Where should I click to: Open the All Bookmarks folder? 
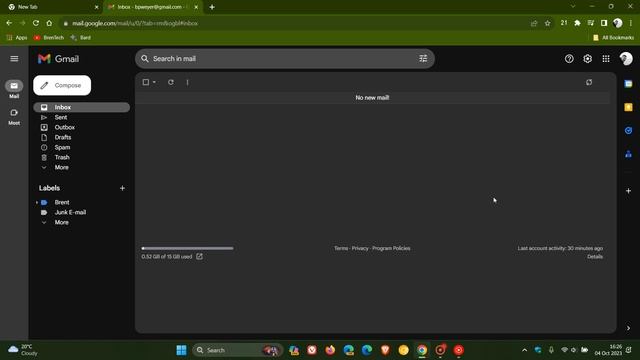613,38
